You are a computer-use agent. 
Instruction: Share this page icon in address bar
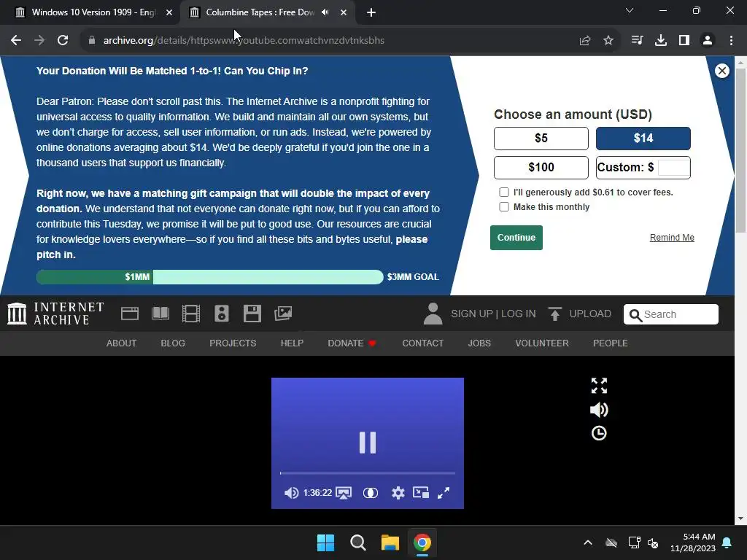585,41
